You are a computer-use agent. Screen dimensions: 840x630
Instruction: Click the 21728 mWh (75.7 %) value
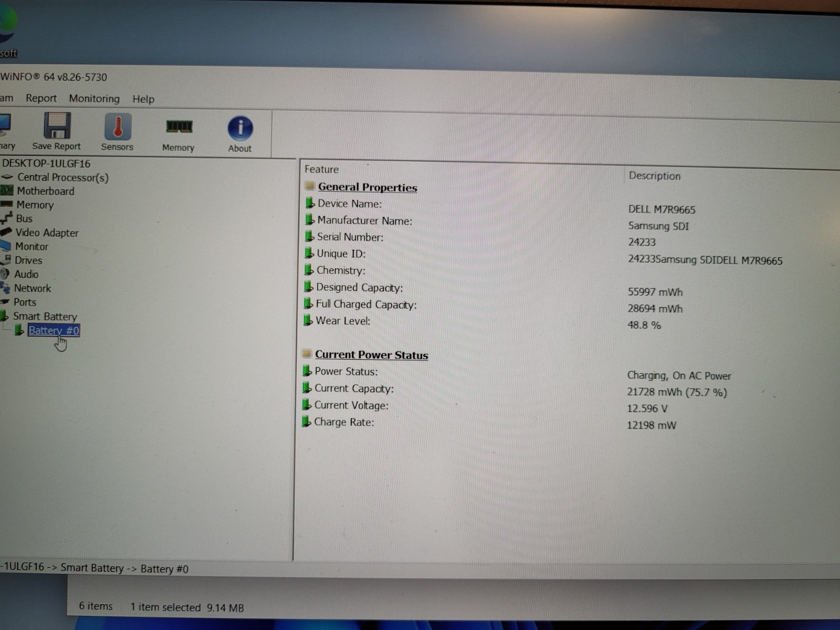(677, 392)
